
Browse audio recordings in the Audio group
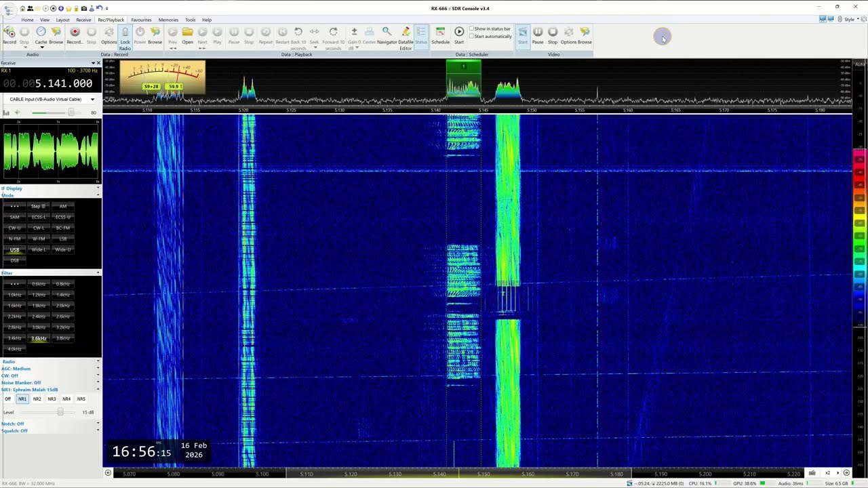[56, 35]
